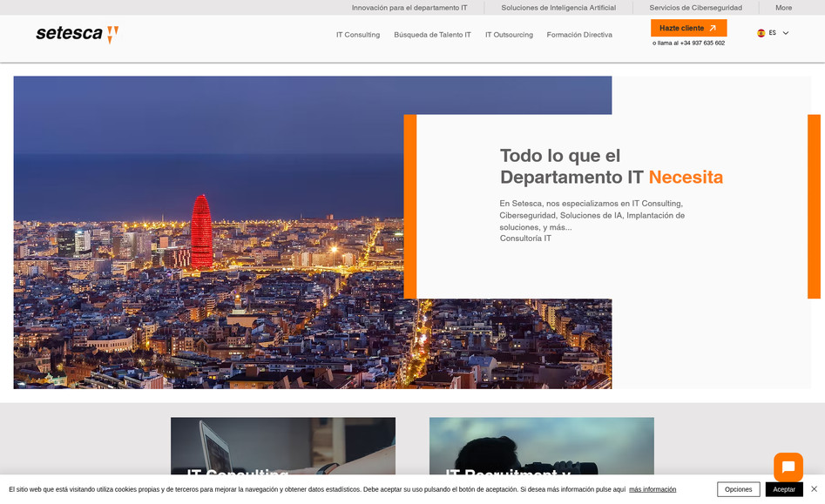The height and width of the screenshot is (504, 825).
Task: Open the More menu
Action: tap(782, 7)
